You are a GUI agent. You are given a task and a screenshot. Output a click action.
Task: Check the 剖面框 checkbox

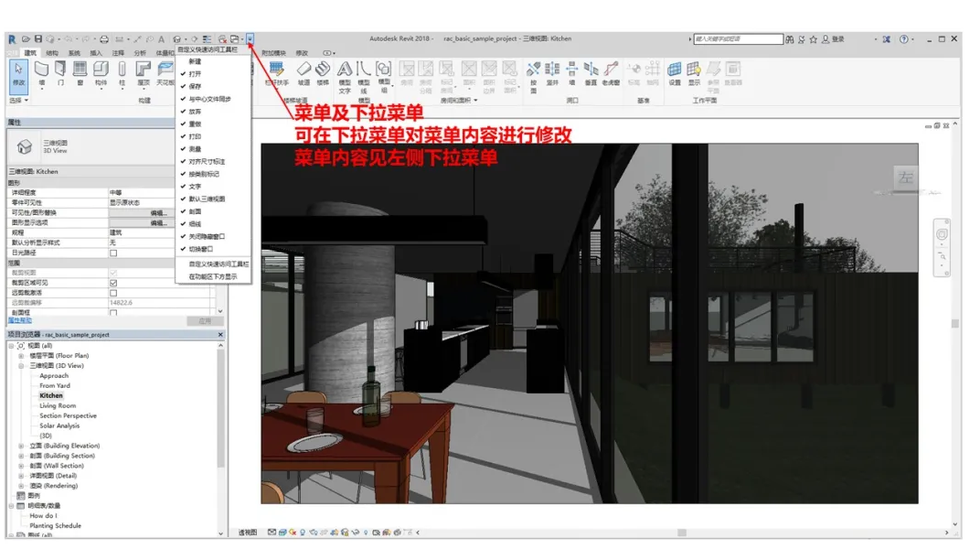click(112, 311)
